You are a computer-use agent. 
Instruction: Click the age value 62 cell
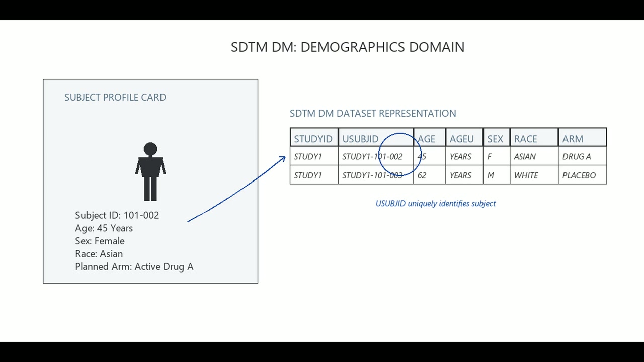pyautogui.click(x=429, y=175)
